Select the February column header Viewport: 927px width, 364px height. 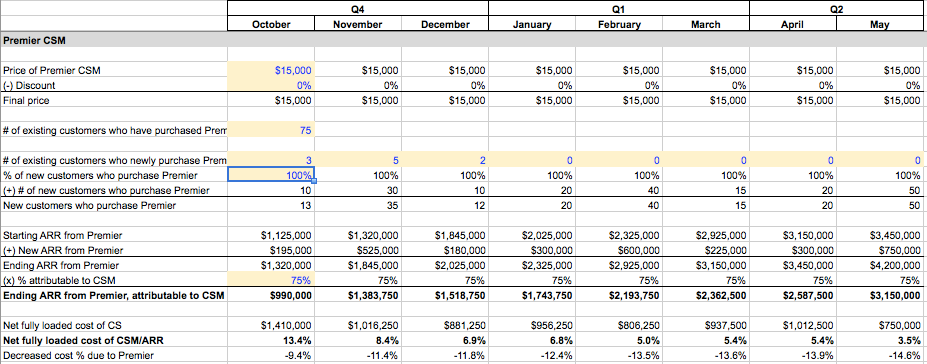(619, 24)
